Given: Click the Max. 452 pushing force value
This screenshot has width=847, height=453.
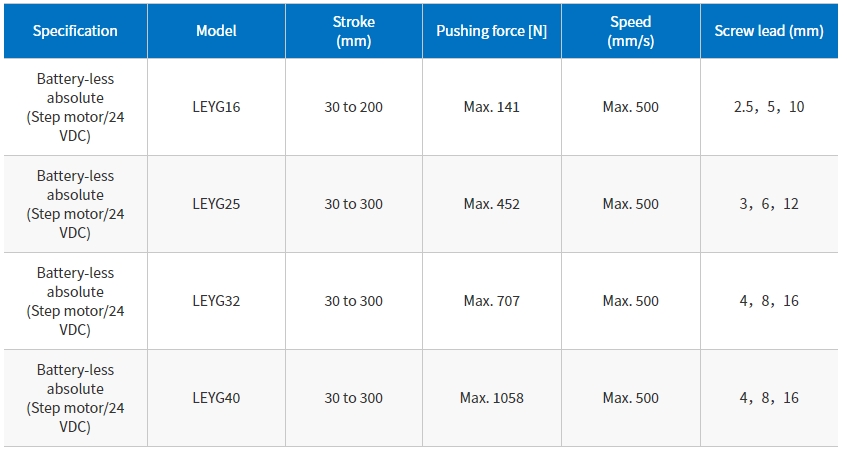Looking at the screenshot, I should (x=492, y=204).
